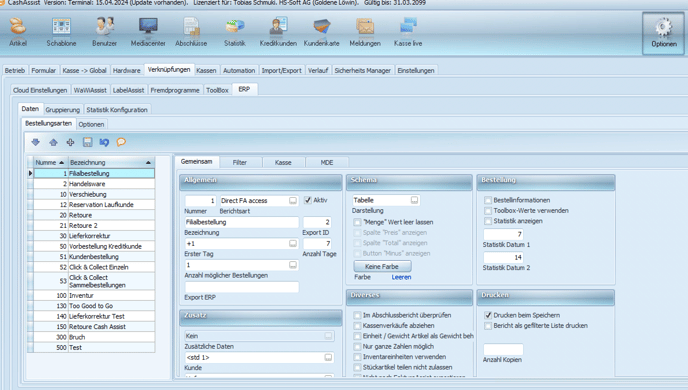This screenshot has height=390, width=688.
Task: Toggle the Aktiv checkbox
Action: [308, 200]
